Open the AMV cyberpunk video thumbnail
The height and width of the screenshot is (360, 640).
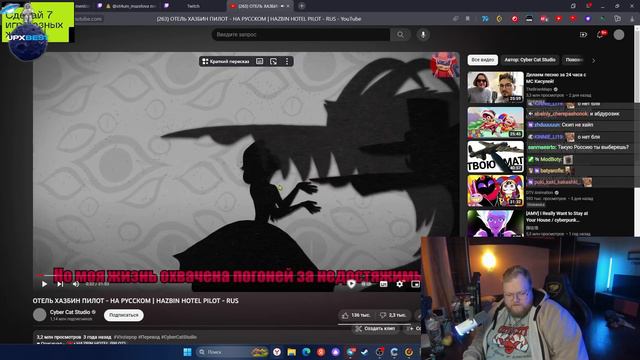point(496,223)
